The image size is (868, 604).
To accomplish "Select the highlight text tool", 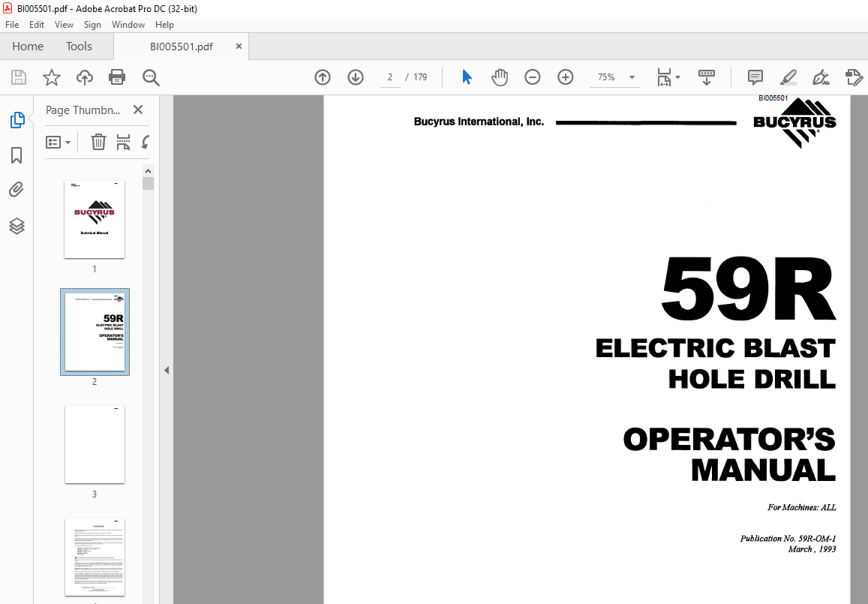I will pos(788,77).
